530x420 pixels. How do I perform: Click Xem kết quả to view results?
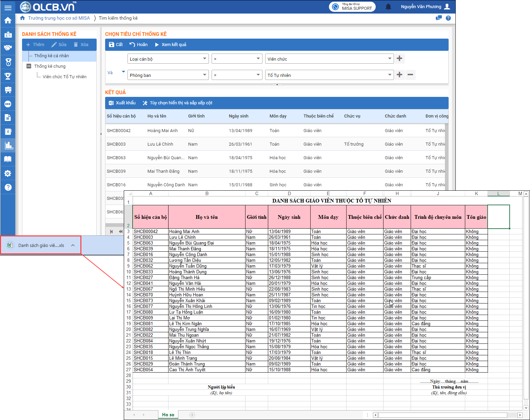coord(171,45)
